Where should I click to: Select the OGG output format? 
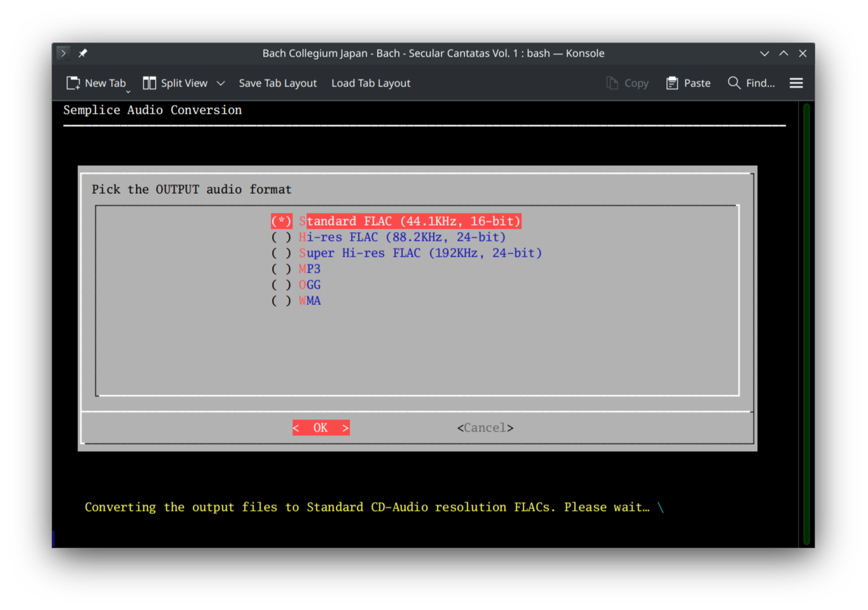click(x=310, y=285)
